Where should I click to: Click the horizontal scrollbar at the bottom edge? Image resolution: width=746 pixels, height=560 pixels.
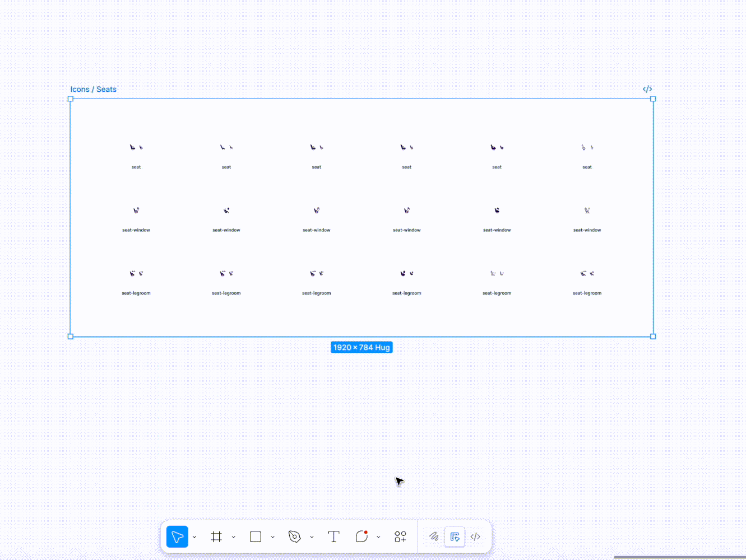coord(679,557)
